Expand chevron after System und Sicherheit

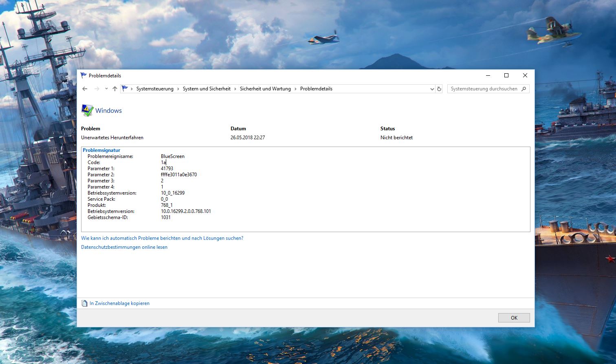235,89
